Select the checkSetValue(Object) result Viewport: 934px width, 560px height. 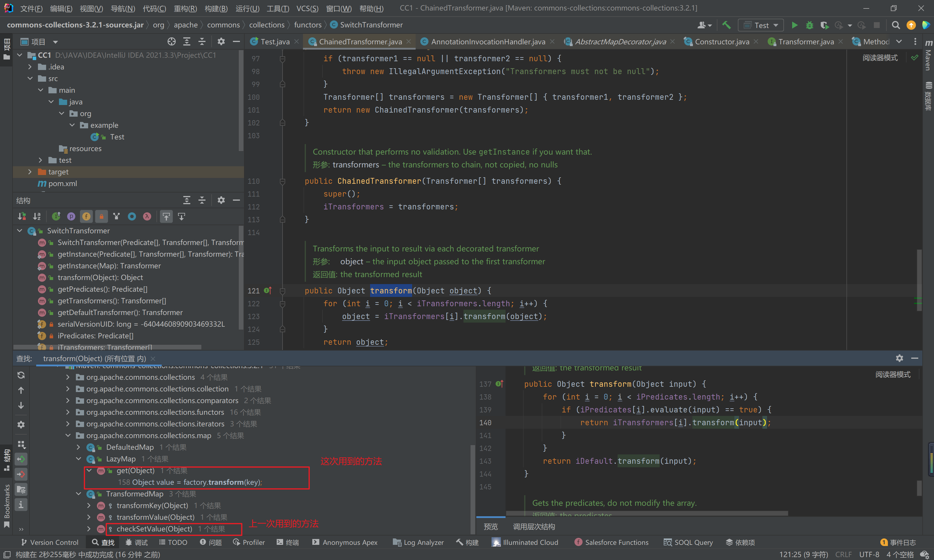click(x=154, y=529)
